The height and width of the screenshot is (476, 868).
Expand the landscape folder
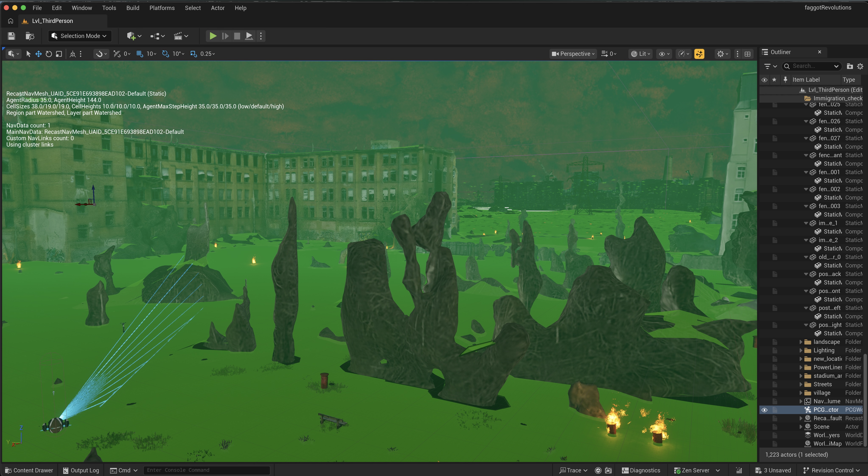pyautogui.click(x=801, y=342)
